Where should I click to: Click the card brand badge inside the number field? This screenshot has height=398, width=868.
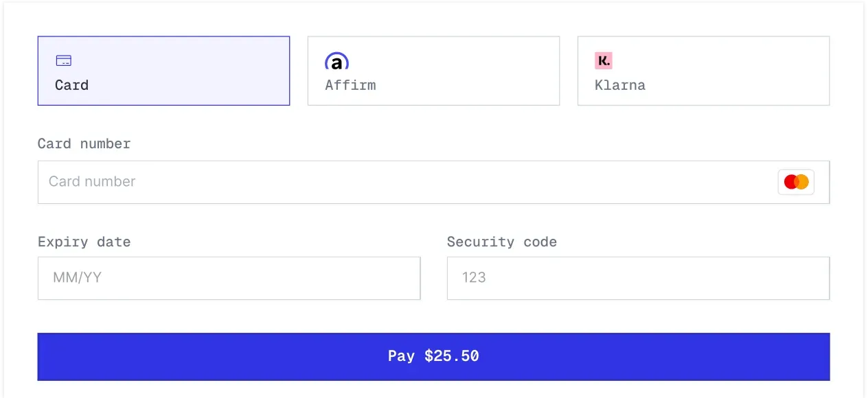pyautogui.click(x=795, y=181)
